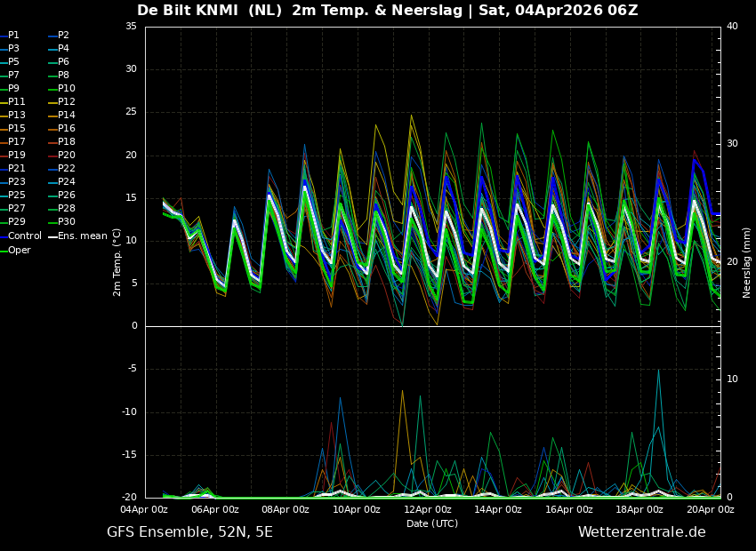Click the P1 legend entry
This screenshot has width=756, height=551.
tap(13, 36)
